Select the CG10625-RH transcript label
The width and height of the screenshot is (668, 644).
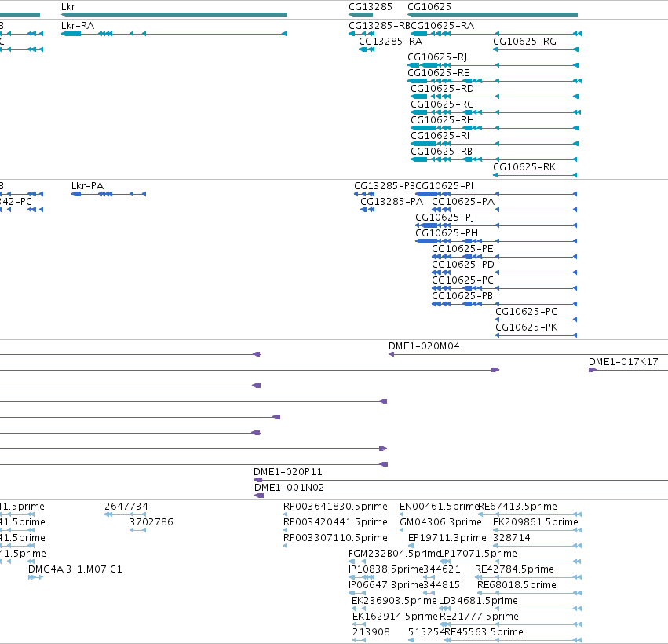(442, 120)
